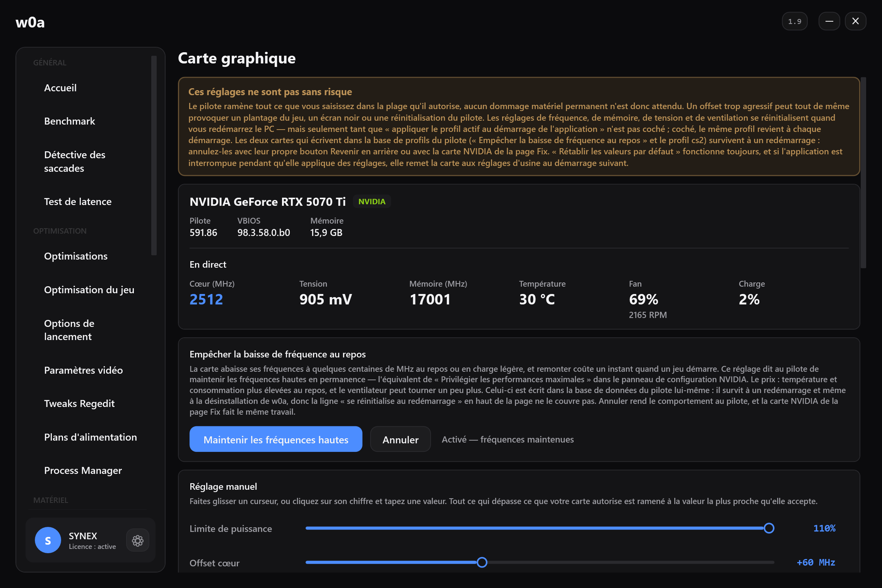Viewport: 882px width, 588px height.
Task: Minimize the w0a window
Action: (x=829, y=21)
